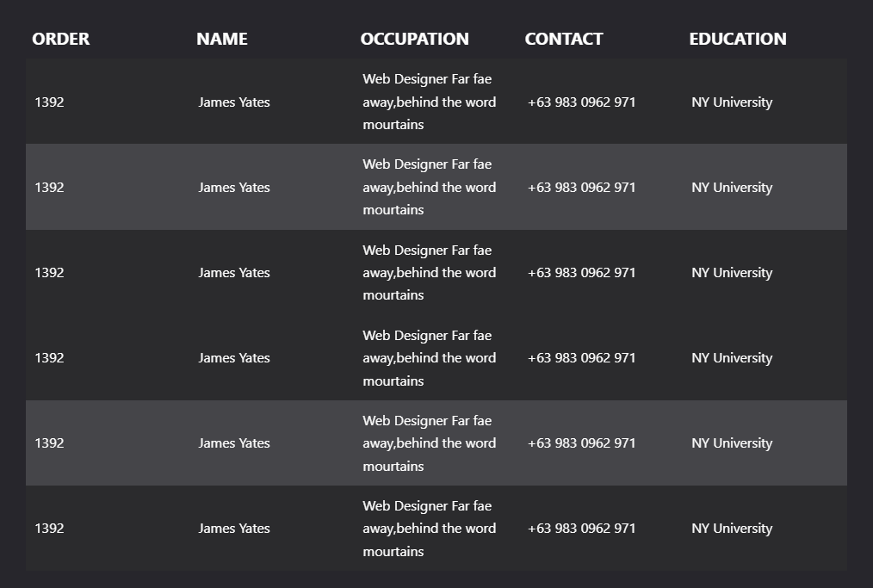This screenshot has width=873, height=588.
Task: Click the phone number in the third row
Action: tap(581, 272)
